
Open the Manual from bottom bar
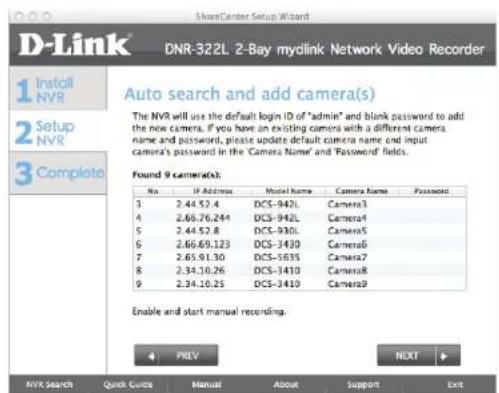(206, 384)
